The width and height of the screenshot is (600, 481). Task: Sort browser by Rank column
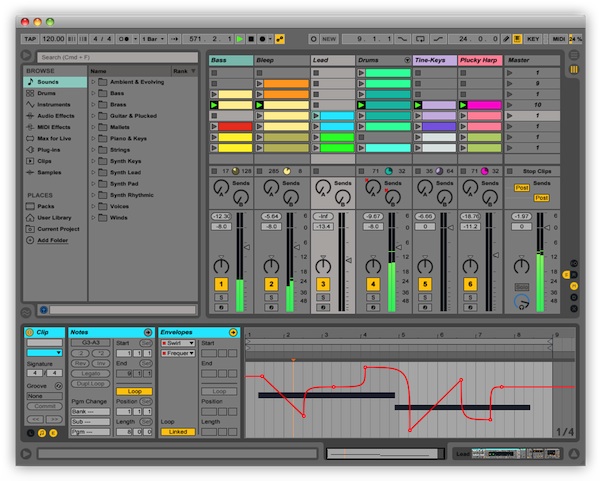click(184, 71)
